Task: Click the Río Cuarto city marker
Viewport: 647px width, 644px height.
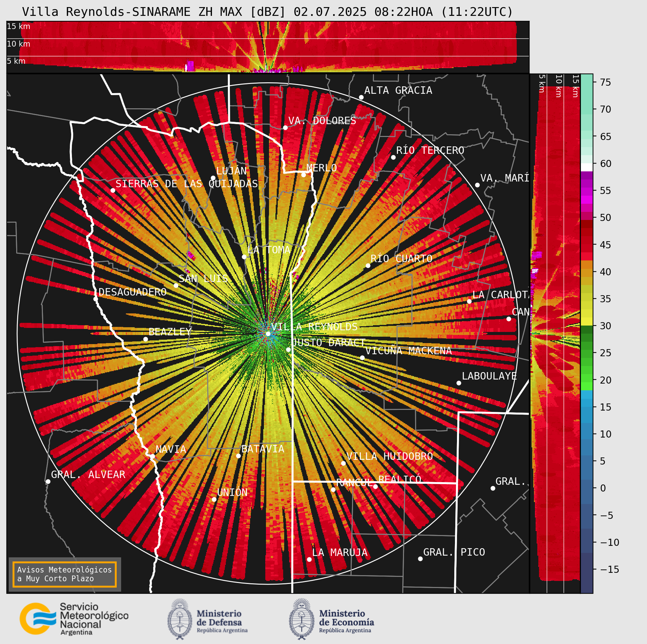Action: coord(368,266)
